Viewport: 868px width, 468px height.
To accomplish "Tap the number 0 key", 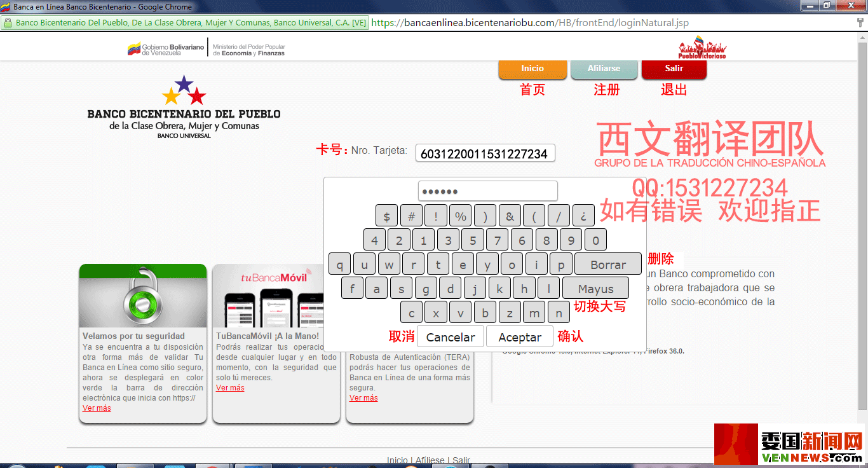I will click(595, 240).
